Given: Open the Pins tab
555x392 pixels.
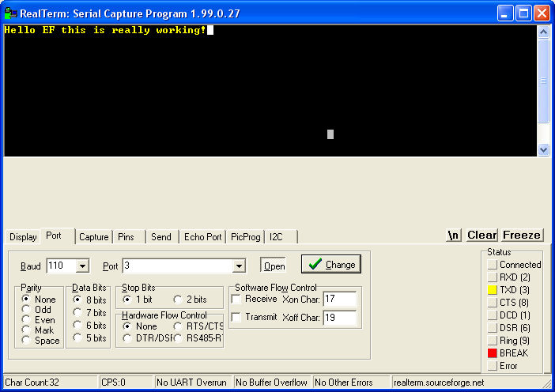Looking at the screenshot, I should 126,236.
